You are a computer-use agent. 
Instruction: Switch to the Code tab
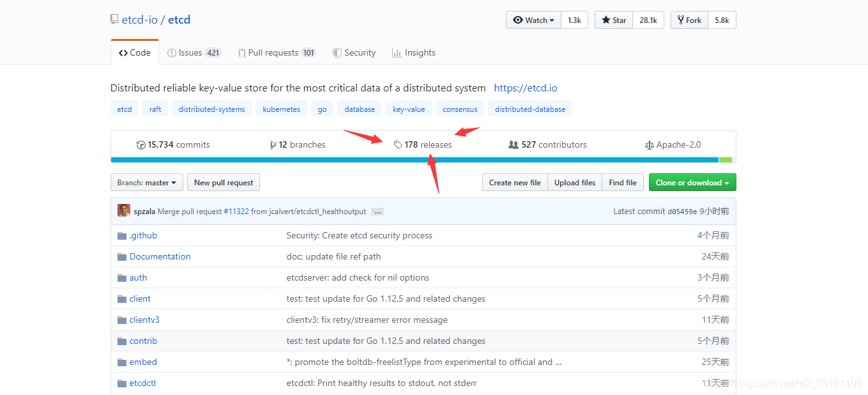pos(135,52)
